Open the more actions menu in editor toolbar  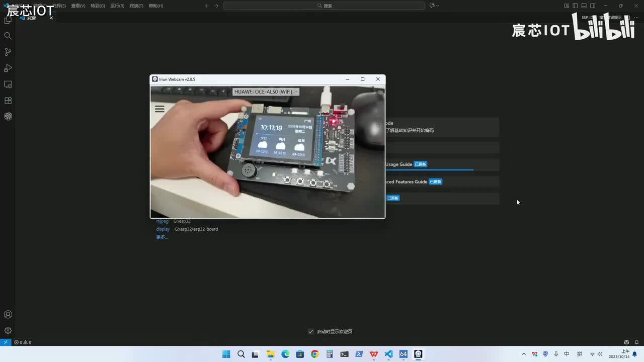click(x=636, y=18)
